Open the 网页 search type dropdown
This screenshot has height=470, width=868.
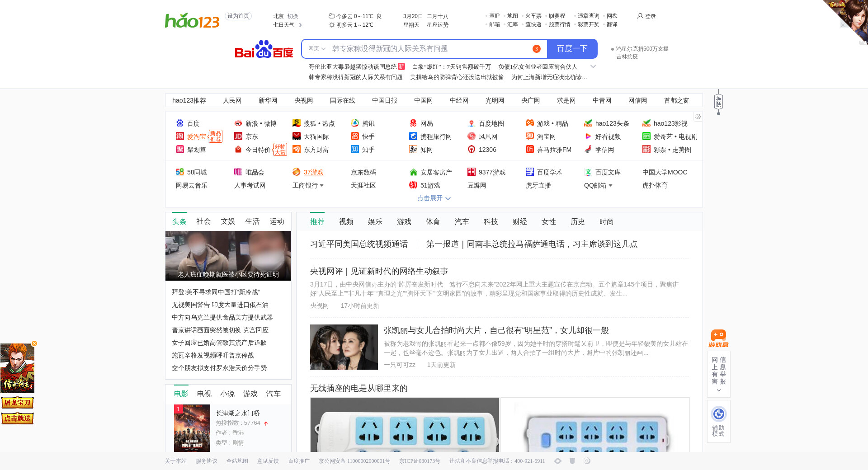point(316,49)
